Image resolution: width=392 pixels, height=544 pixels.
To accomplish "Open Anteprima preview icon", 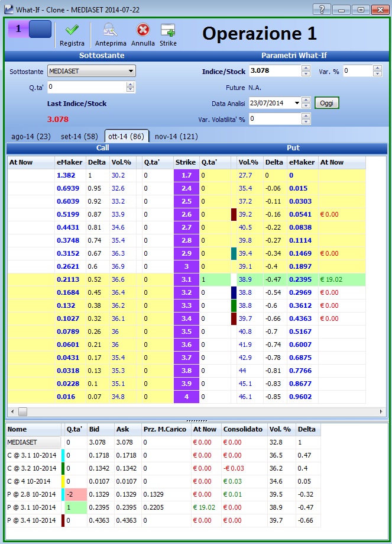I will 111,30.
